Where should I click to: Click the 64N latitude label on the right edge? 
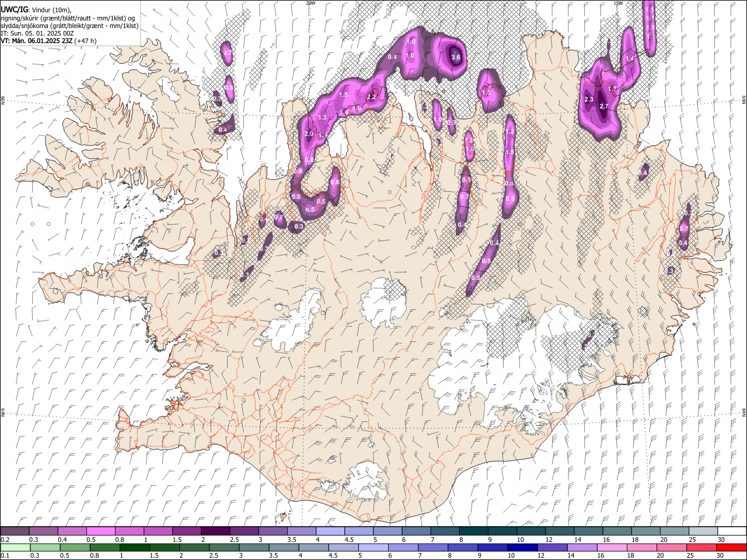pos(744,412)
